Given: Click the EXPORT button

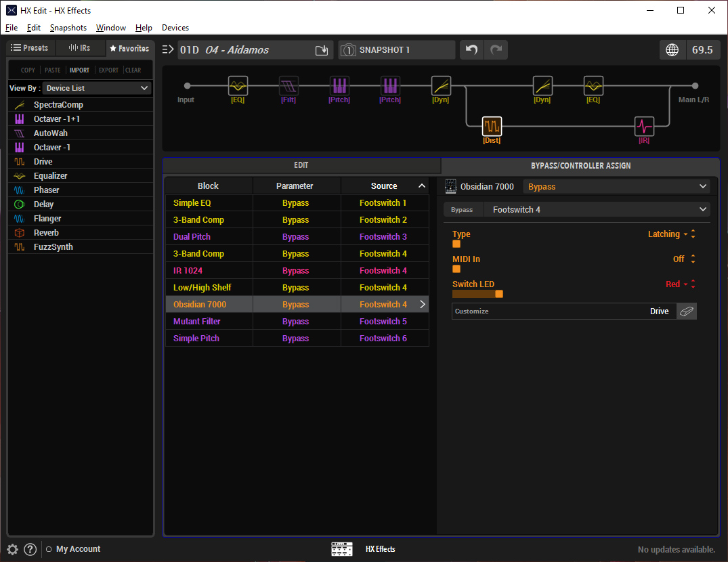Looking at the screenshot, I should tap(108, 70).
